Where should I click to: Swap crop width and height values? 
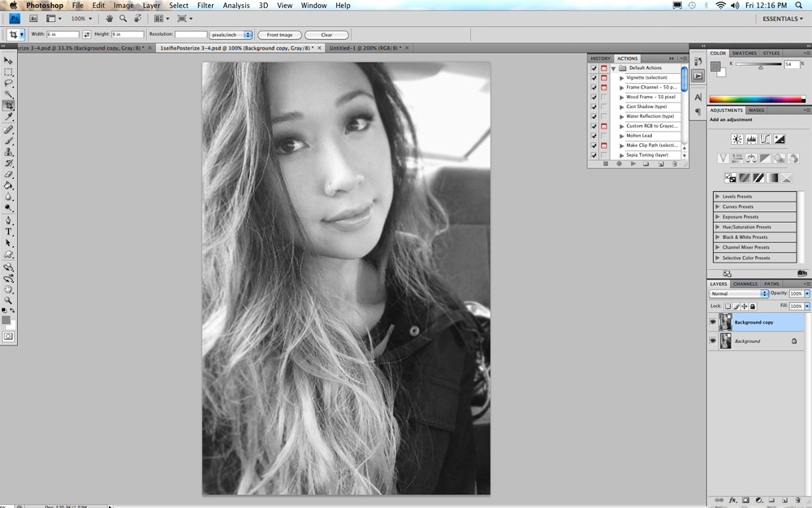tap(87, 35)
